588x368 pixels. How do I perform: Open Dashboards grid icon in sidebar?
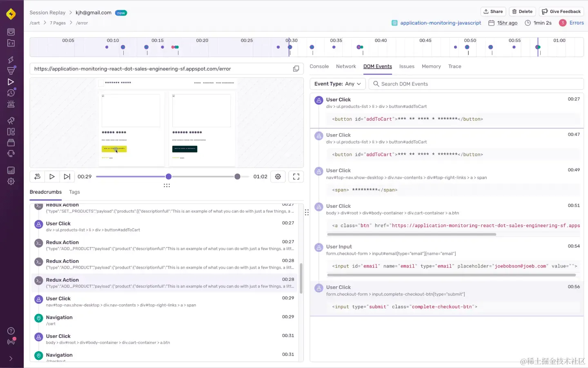[11, 132]
